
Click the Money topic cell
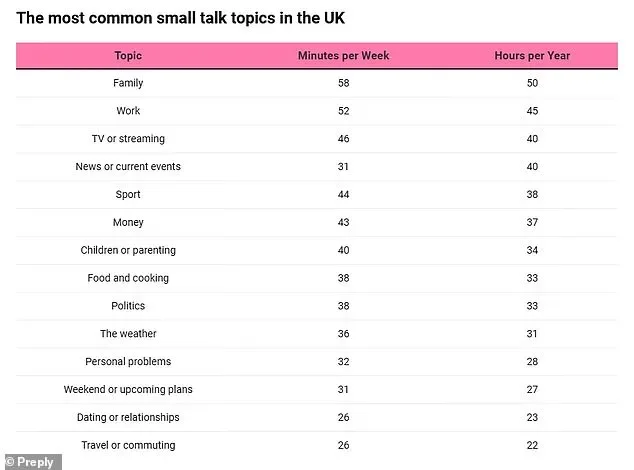coord(128,222)
